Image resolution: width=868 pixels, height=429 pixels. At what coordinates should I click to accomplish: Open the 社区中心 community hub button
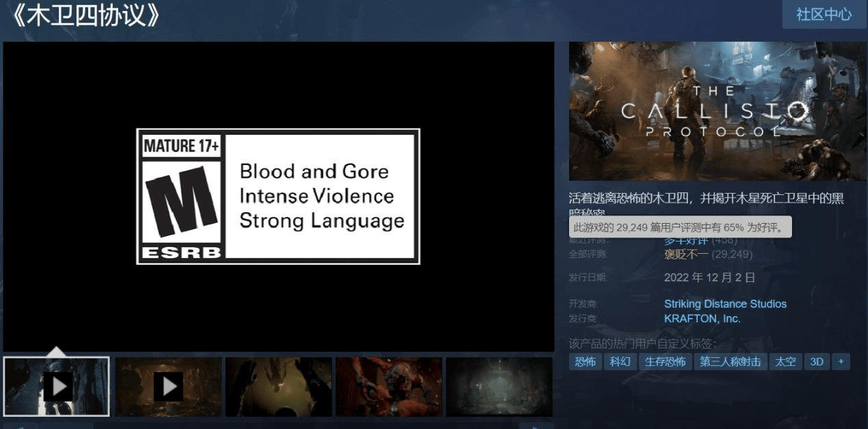pyautogui.click(x=824, y=14)
